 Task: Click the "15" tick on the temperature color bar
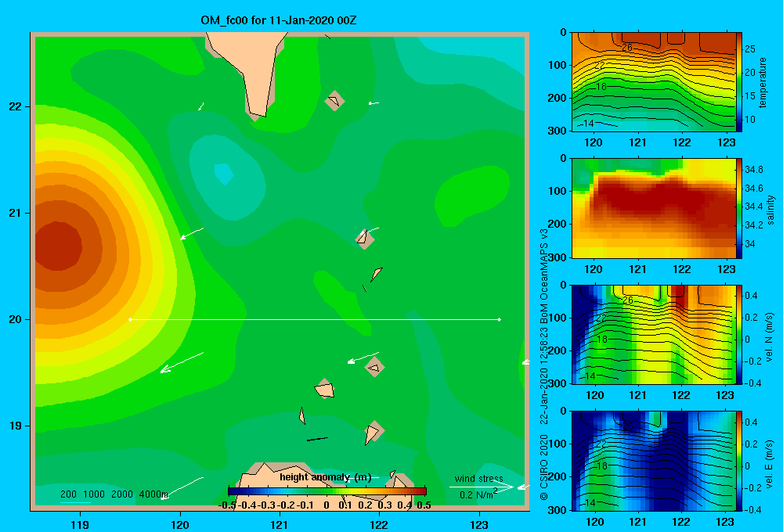point(750,95)
